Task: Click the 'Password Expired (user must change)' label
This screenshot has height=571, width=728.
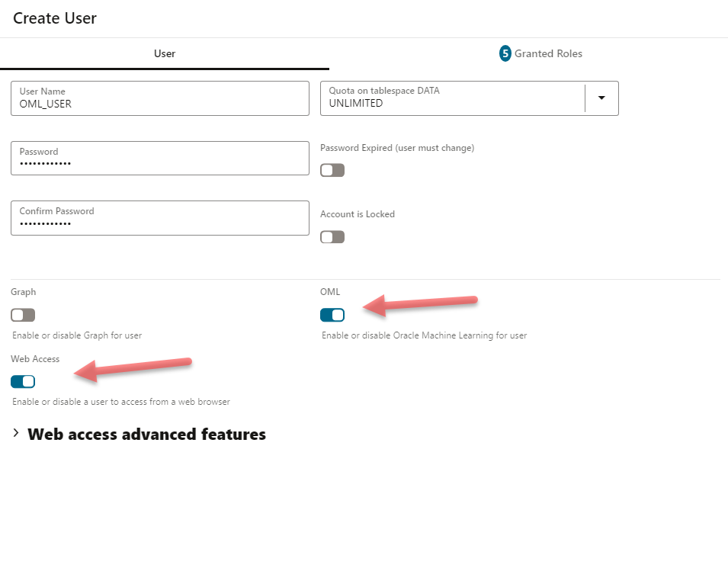Action: tap(397, 148)
